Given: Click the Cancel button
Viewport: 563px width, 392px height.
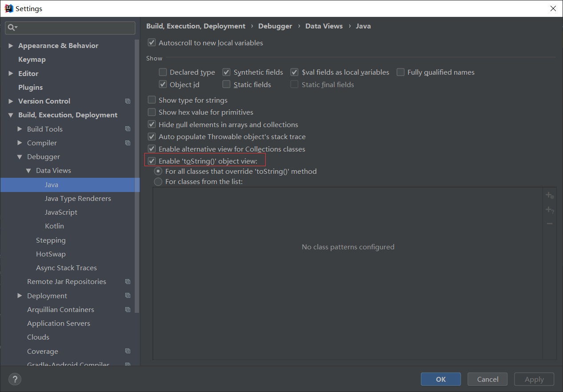Looking at the screenshot, I should (487, 379).
